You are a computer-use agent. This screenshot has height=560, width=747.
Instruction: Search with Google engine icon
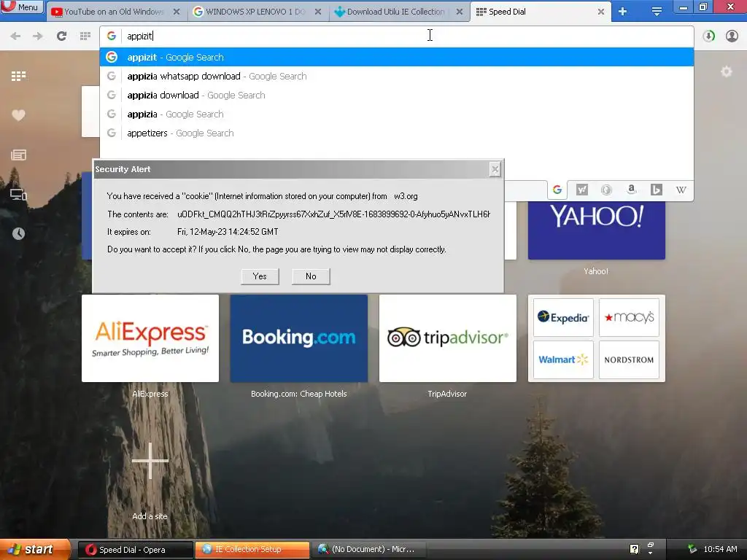tap(557, 190)
